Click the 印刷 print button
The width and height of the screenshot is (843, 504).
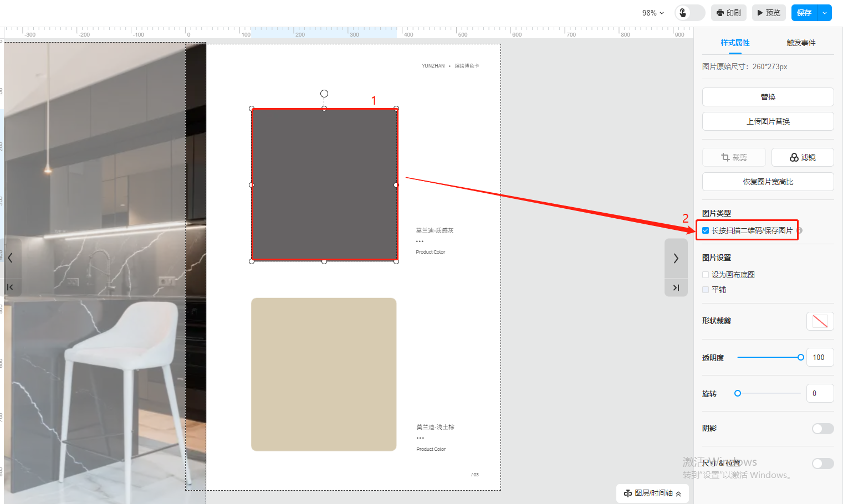pyautogui.click(x=728, y=13)
